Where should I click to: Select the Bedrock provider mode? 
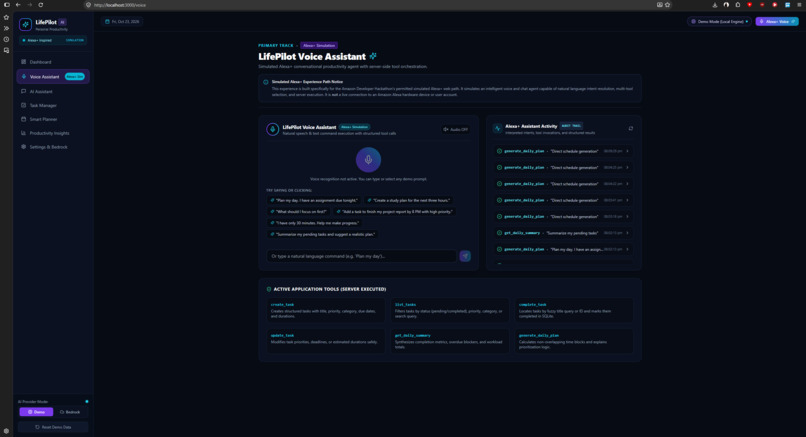coord(70,412)
